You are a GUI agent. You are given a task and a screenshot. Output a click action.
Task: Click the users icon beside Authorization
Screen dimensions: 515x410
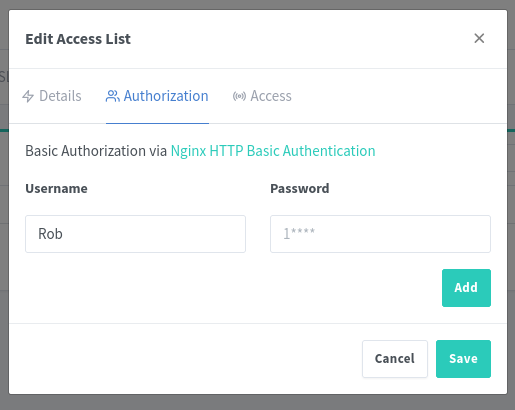(113, 96)
